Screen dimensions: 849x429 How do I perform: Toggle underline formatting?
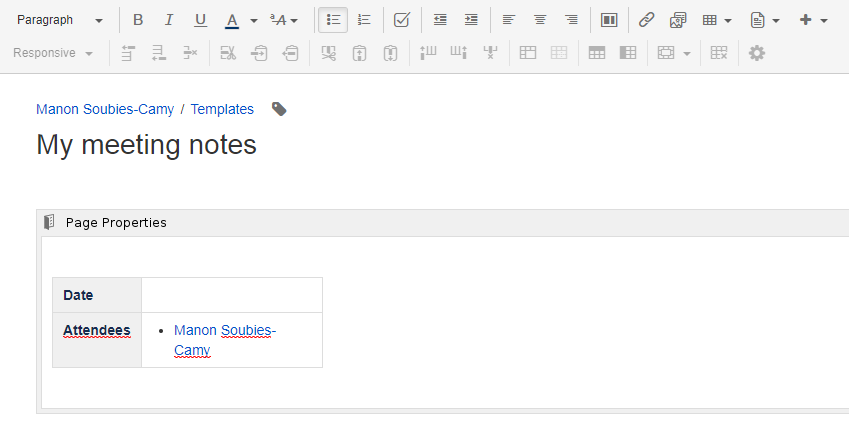pyautogui.click(x=200, y=20)
